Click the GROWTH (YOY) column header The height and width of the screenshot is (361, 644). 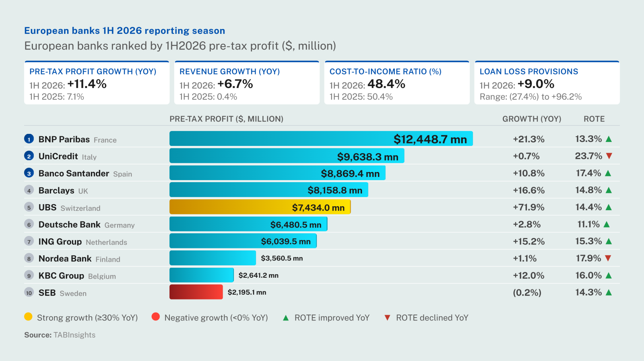(532, 119)
